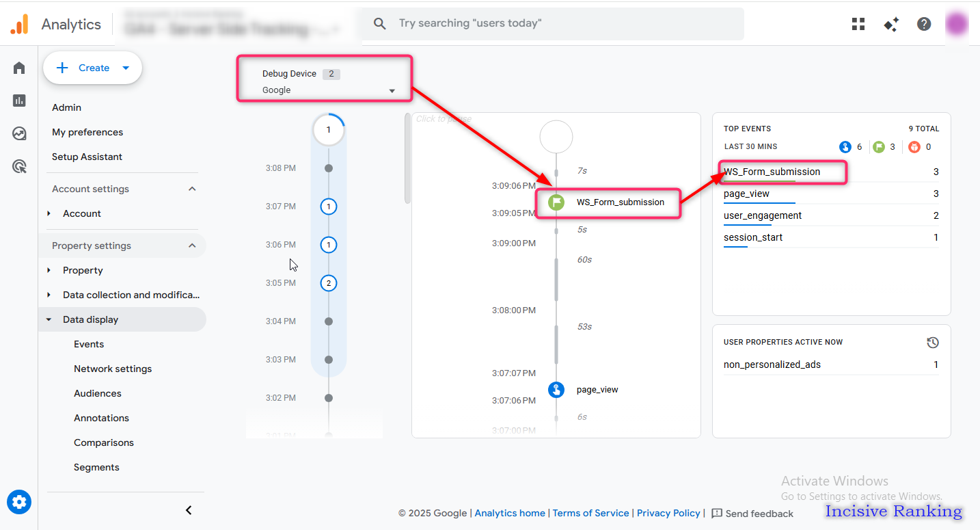Click the Admin gear icon
The width and height of the screenshot is (980, 530).
19,503
